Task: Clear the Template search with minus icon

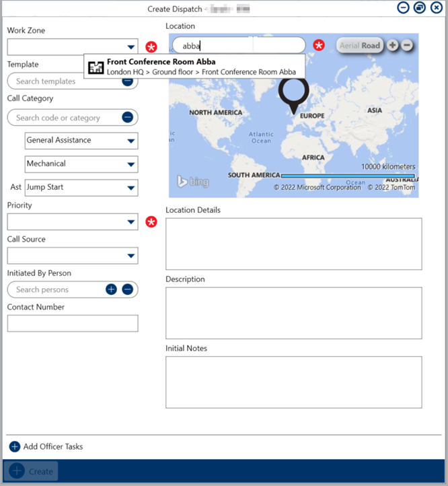Action: pos(127,81)
